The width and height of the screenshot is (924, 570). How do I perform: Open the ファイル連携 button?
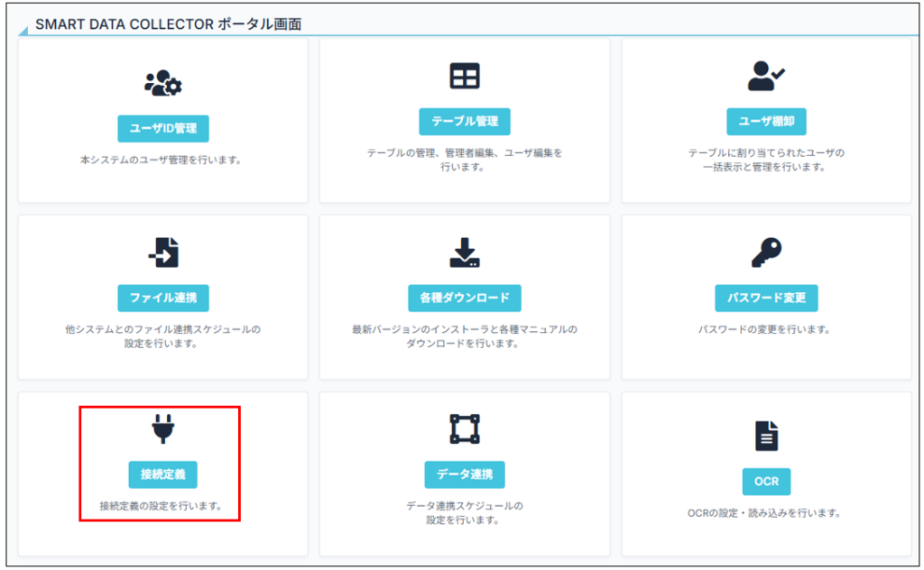tap(162, 298)
